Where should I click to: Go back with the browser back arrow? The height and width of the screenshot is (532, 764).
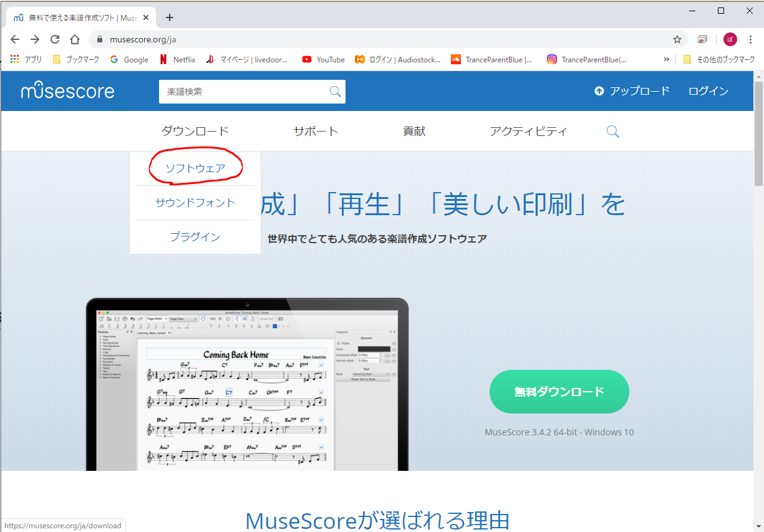coord(15,39)
